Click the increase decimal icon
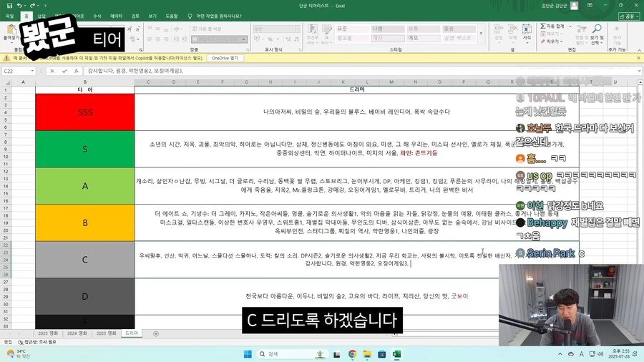This screenshot has height=362, width=644. [x=288, y=39]
